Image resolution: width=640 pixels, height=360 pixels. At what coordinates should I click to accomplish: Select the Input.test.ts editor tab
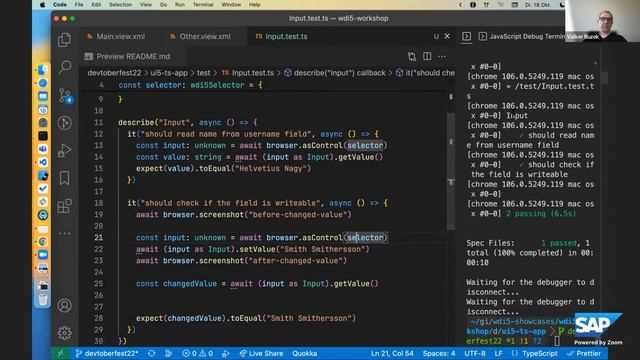pos(286,36)
